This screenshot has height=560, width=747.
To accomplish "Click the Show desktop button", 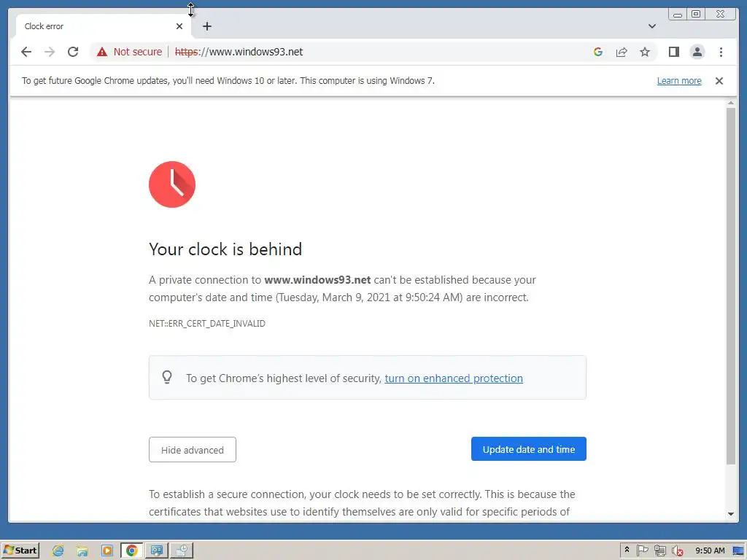I will [x=739, y=551].
